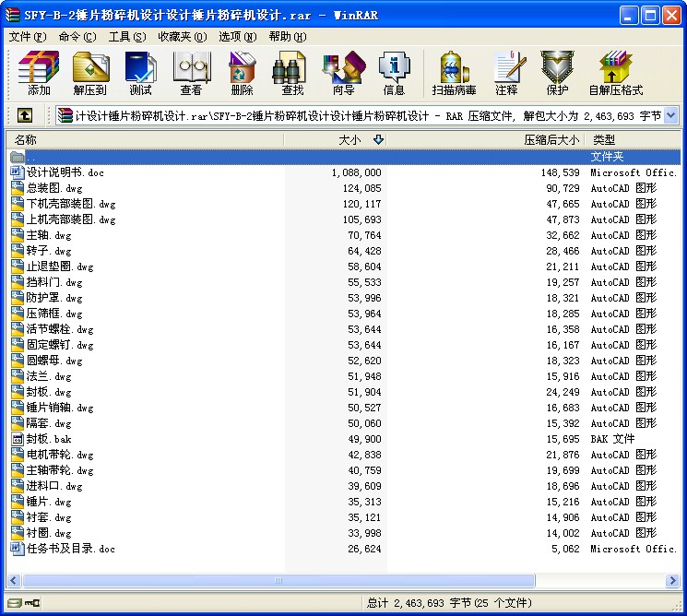The image size is (687, 616).
Task: Select file 衬套.dwg
Action: pyautogui.click(x=49, y=517)
